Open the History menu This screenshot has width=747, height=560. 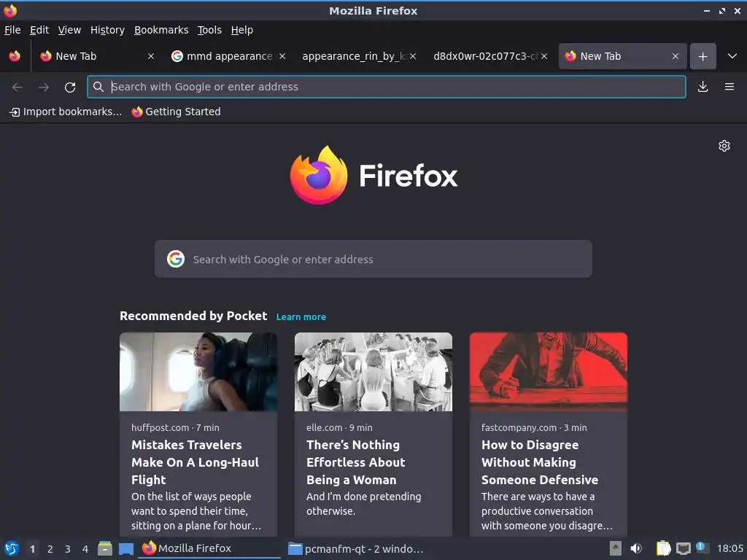pyautogui.click(x=107, y=30)
